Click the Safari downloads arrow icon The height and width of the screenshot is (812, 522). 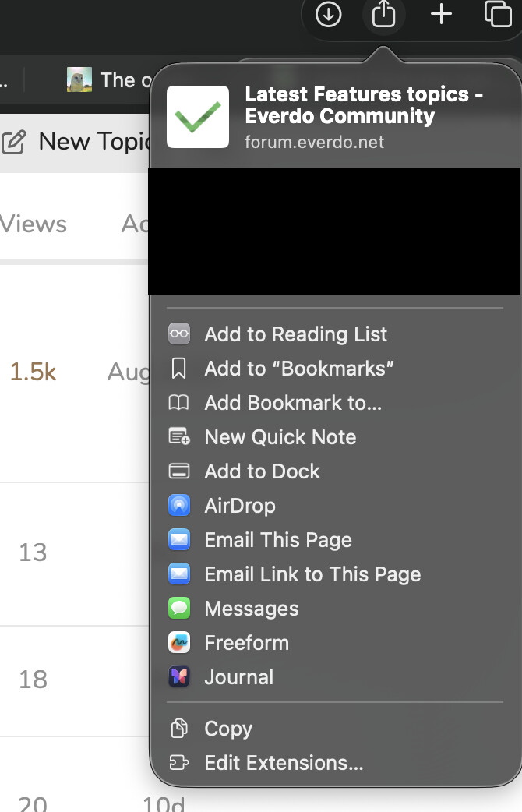tap(328, 15)
